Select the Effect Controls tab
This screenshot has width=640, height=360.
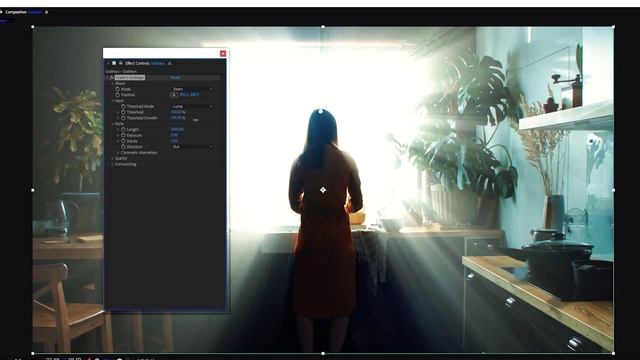[145, 63]
